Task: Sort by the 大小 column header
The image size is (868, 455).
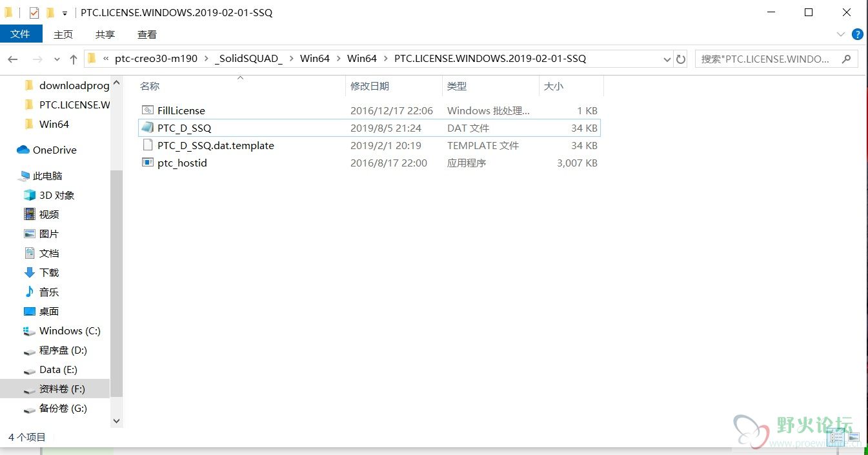Action: 554,86
